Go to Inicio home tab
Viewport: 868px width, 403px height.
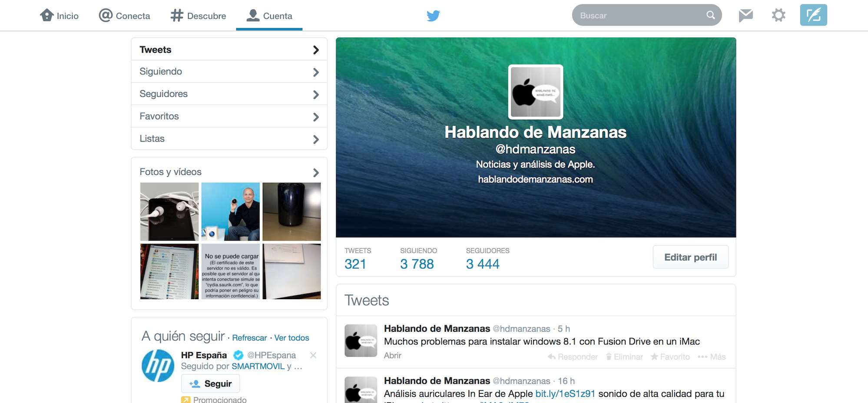[59, 16]
